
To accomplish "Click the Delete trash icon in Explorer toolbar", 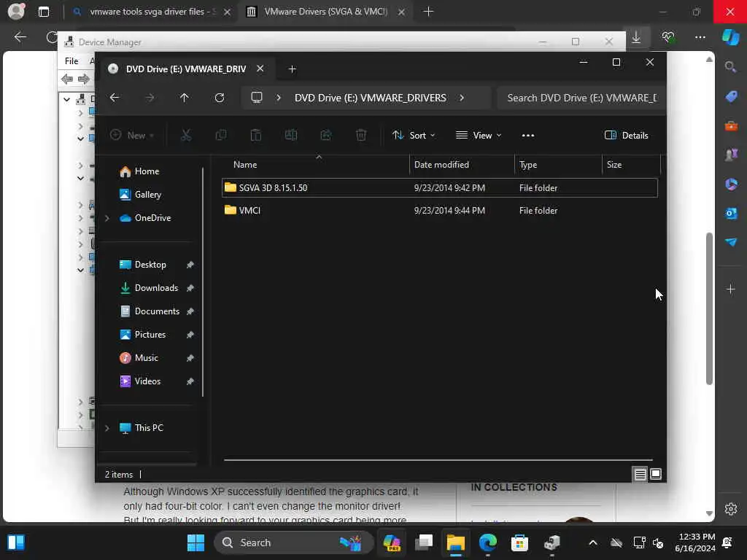I will pos(361,135).
